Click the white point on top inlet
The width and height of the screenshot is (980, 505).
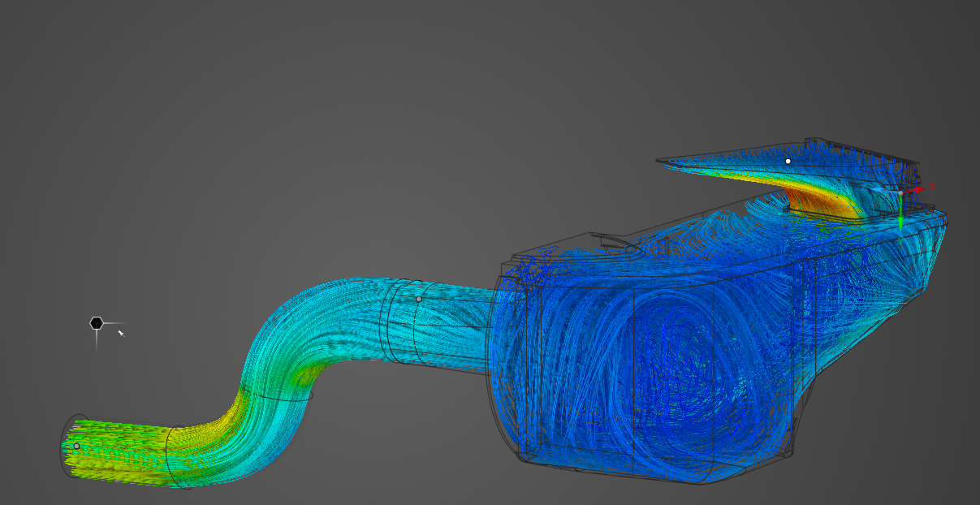pyautogui.click(x=788, y=161)
